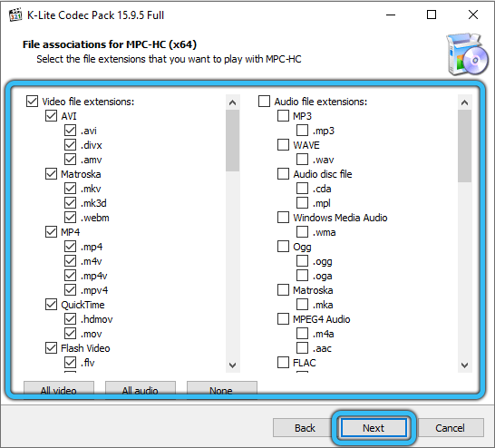495x448 pixels.
Task: Click the video list scroll-down arrow
Action: [233, 365]
